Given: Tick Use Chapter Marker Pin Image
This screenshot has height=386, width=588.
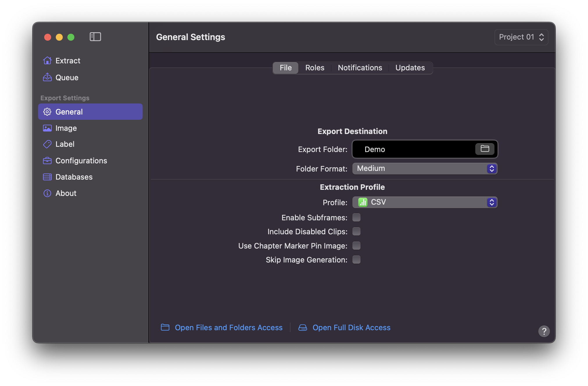Looking at the screenshot, I should click(x=356, y=246).
